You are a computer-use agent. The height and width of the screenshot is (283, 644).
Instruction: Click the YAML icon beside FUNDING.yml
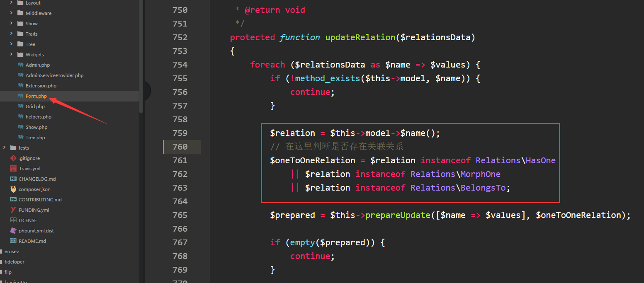point(13,210)
